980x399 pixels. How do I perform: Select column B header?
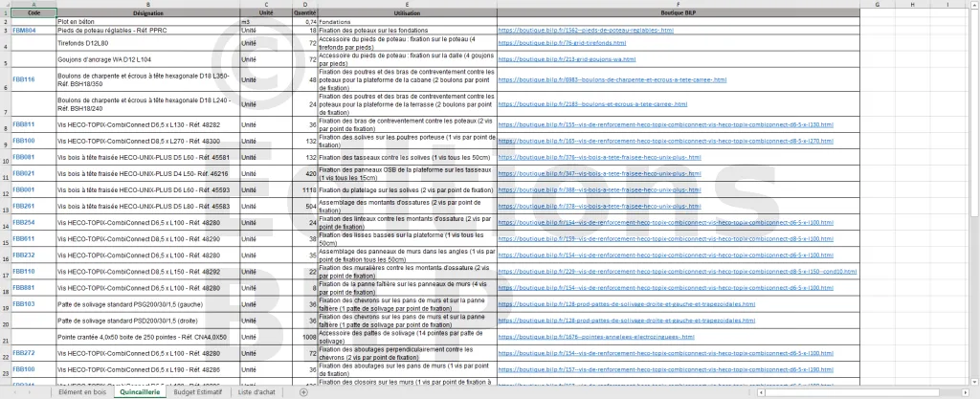click(x=147, y=4)
